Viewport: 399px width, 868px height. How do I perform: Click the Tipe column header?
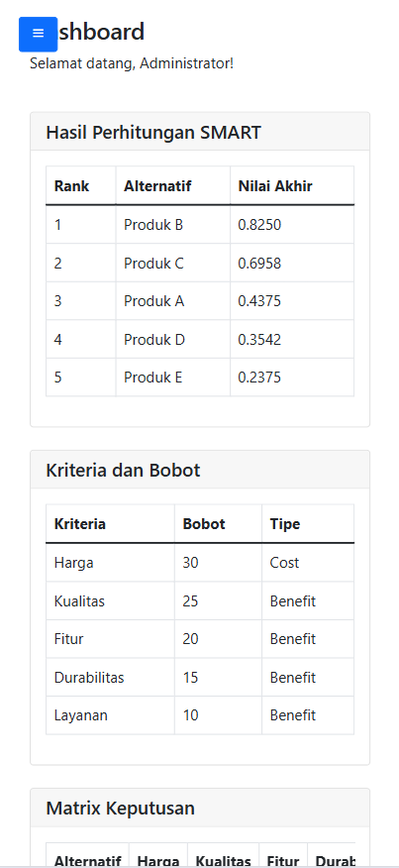pos(308,524)
